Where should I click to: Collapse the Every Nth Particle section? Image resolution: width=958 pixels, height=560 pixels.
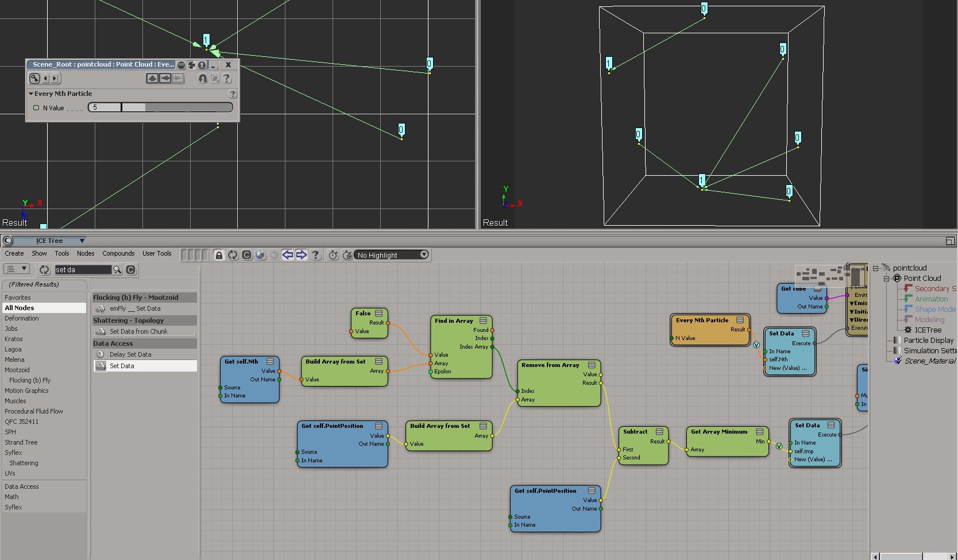point(31,94)
